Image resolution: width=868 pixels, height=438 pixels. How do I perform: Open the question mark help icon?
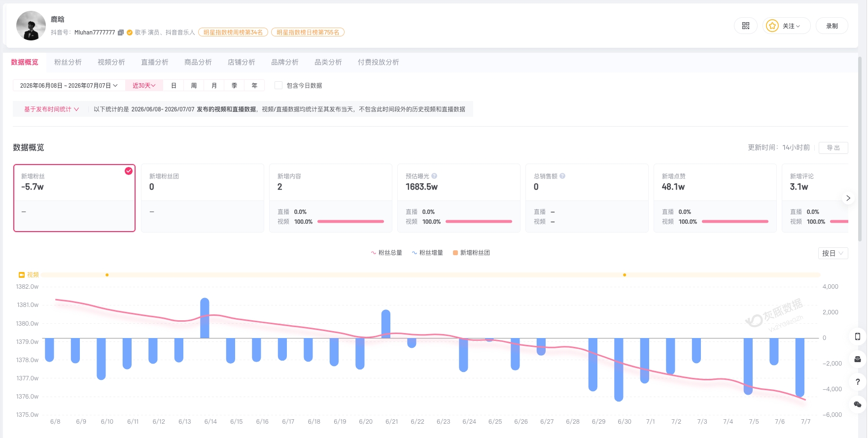tap(858, 382)
